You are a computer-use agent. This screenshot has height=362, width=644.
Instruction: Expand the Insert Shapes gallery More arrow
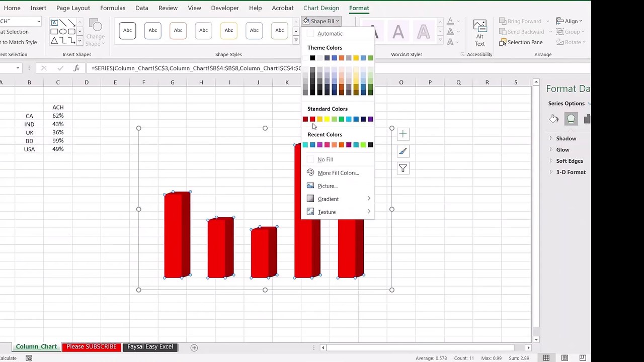(79, 41)
